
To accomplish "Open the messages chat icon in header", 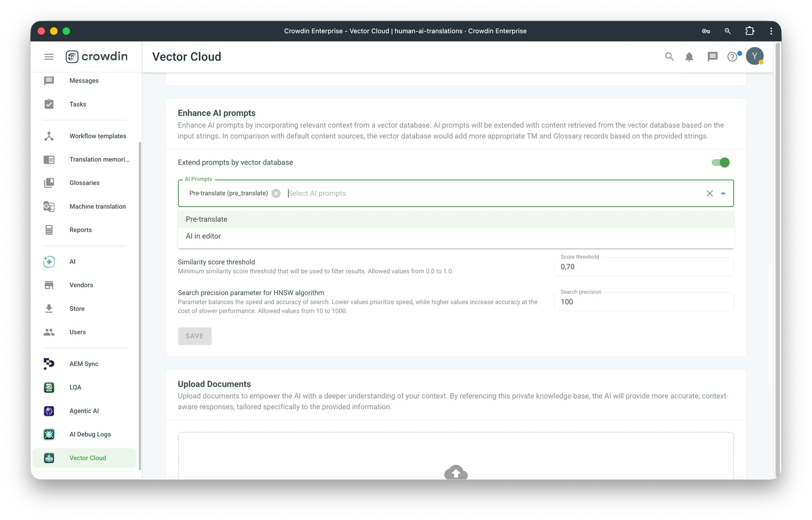I will 713,57.
